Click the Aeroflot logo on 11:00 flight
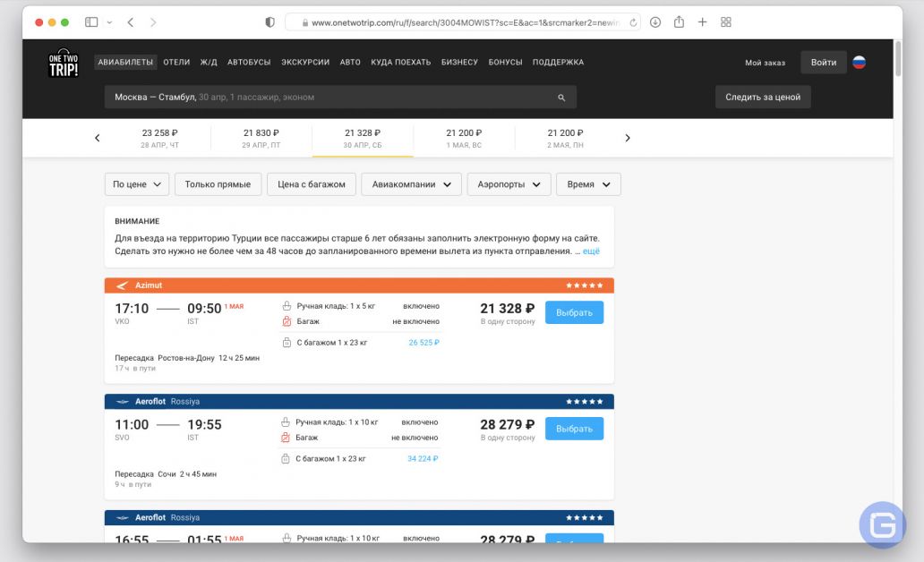 tap(123, 402)
